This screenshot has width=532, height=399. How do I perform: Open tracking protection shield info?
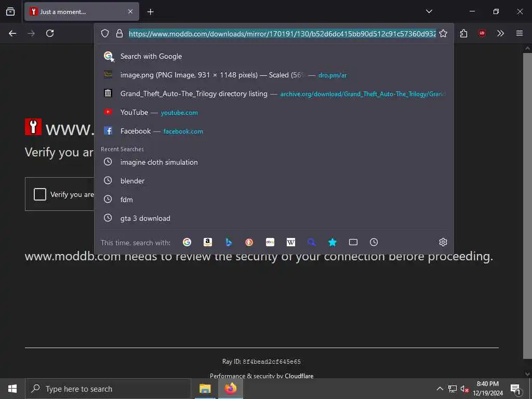pyautogui.click(x=105, y=33)
